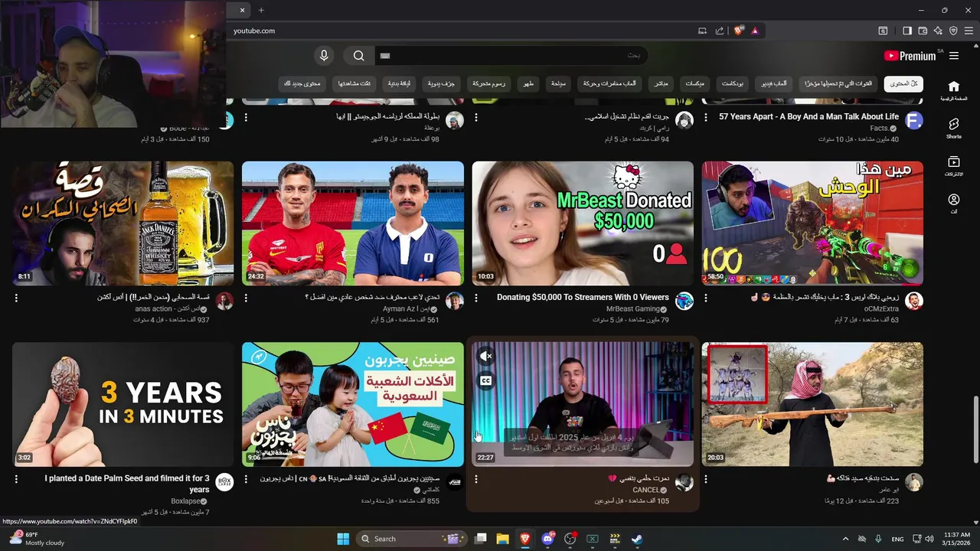Open options menu for oCMzExtra video
This screenshot has width=980, height=551.
click(x=706, y=298)
